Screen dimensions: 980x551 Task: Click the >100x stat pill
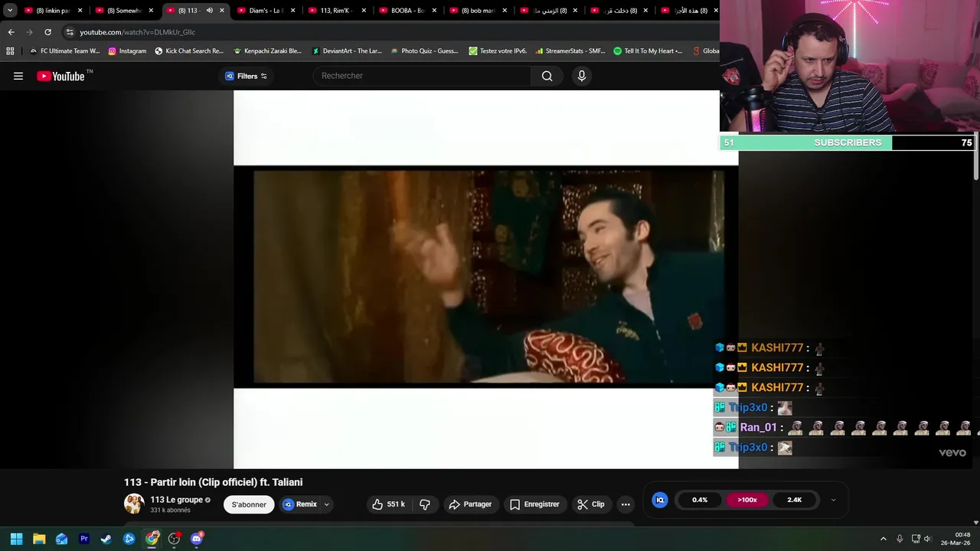(747, 500)
